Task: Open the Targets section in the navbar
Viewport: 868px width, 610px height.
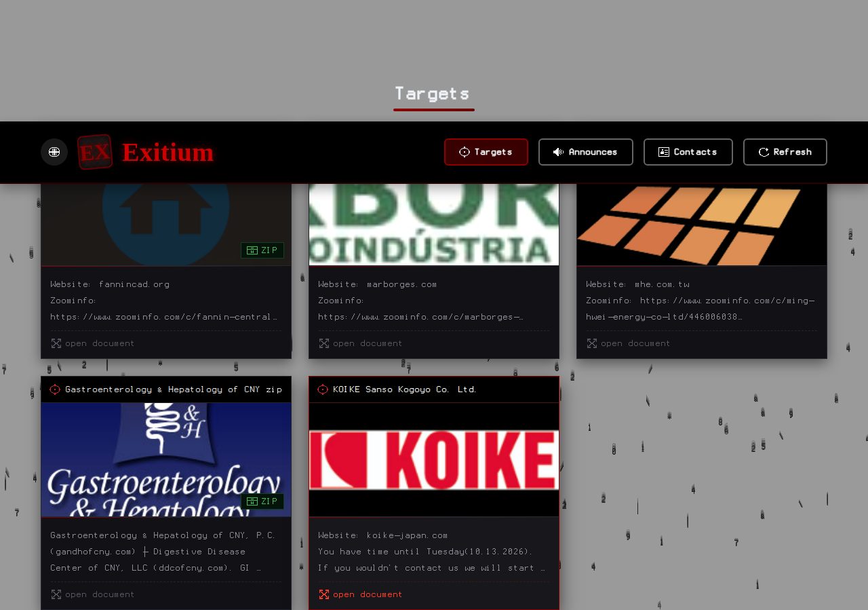Action: (486, 152)
